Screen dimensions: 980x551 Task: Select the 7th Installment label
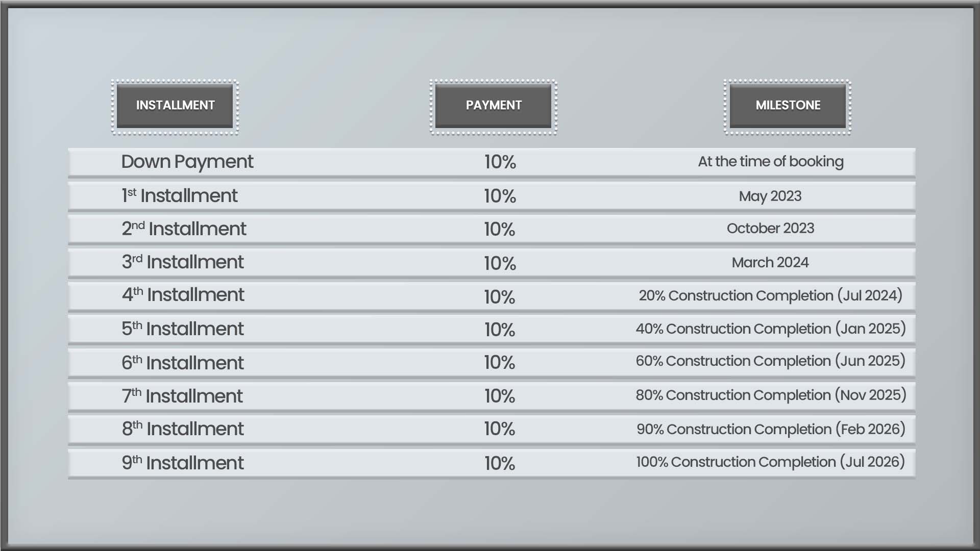coord(182,396)
